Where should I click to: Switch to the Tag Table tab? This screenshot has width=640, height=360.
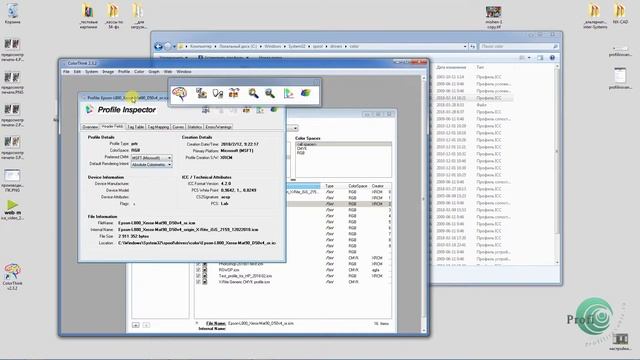pos(136,127)
